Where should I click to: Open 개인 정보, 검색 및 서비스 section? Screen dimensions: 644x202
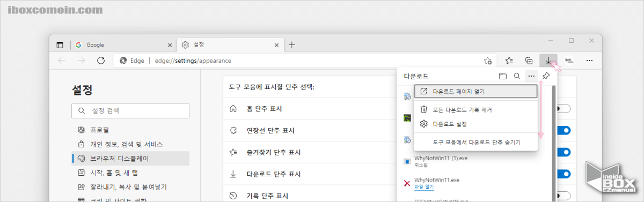(130, 144)
